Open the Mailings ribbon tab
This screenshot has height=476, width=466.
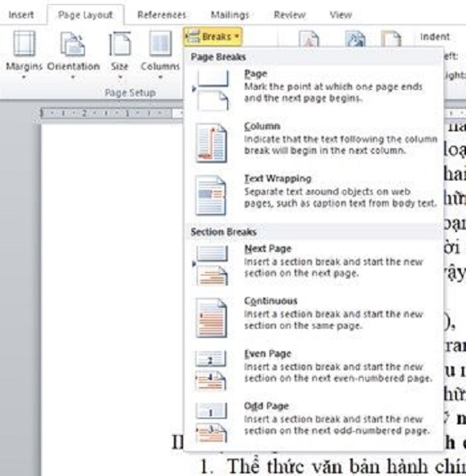230,15
